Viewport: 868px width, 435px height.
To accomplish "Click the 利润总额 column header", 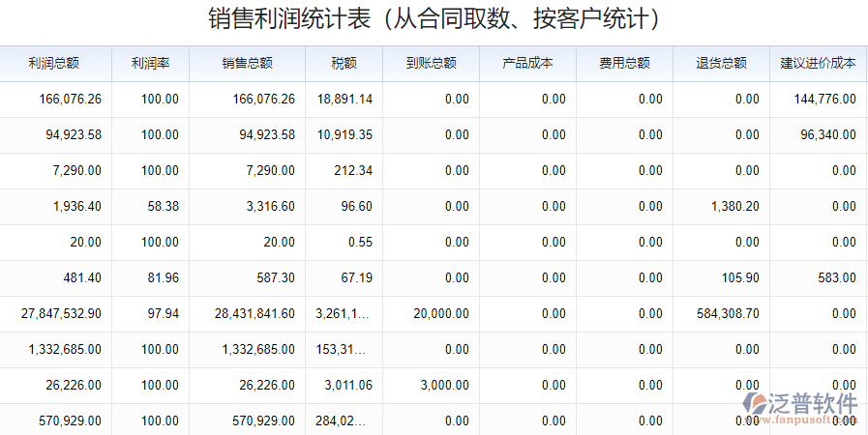I will coord(54,64).
